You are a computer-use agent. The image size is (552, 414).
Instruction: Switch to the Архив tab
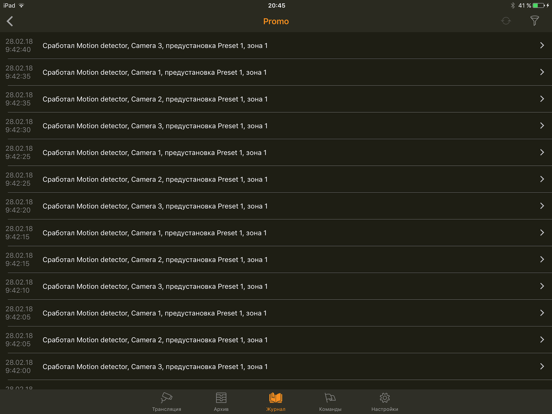point(221,402)
